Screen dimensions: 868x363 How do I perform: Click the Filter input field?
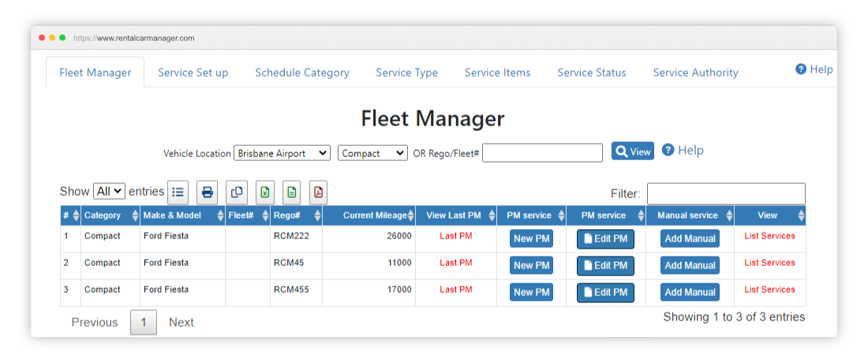[x=726, y=193]
